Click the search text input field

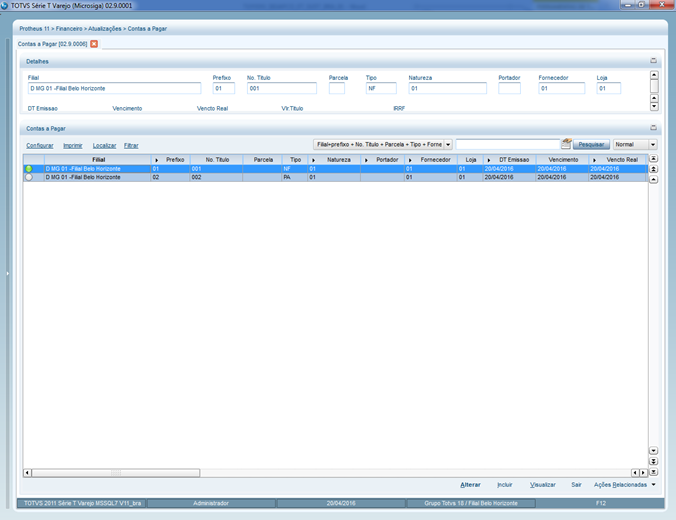tap(507, 144)
